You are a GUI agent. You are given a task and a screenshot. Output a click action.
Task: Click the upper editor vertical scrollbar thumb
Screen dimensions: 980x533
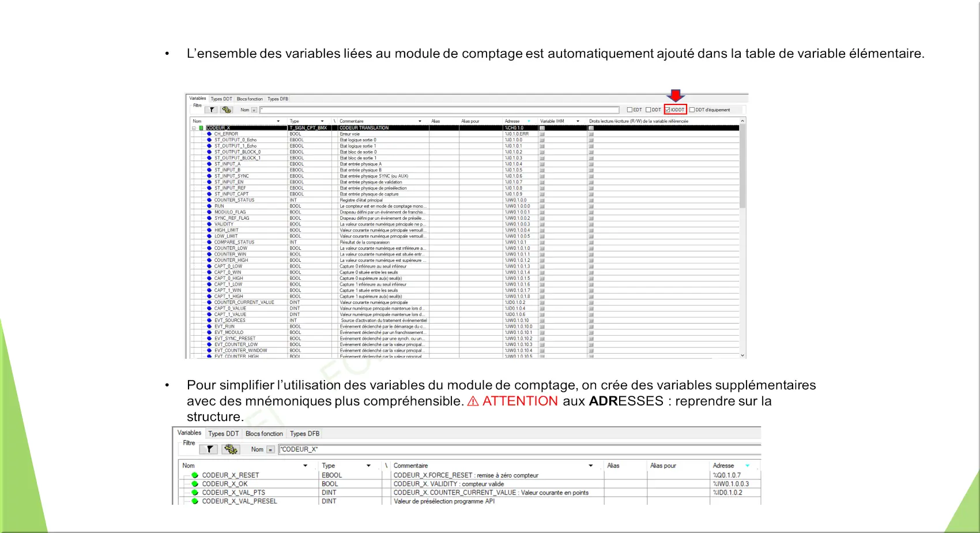pyautogui.click(x=742, y=166)
